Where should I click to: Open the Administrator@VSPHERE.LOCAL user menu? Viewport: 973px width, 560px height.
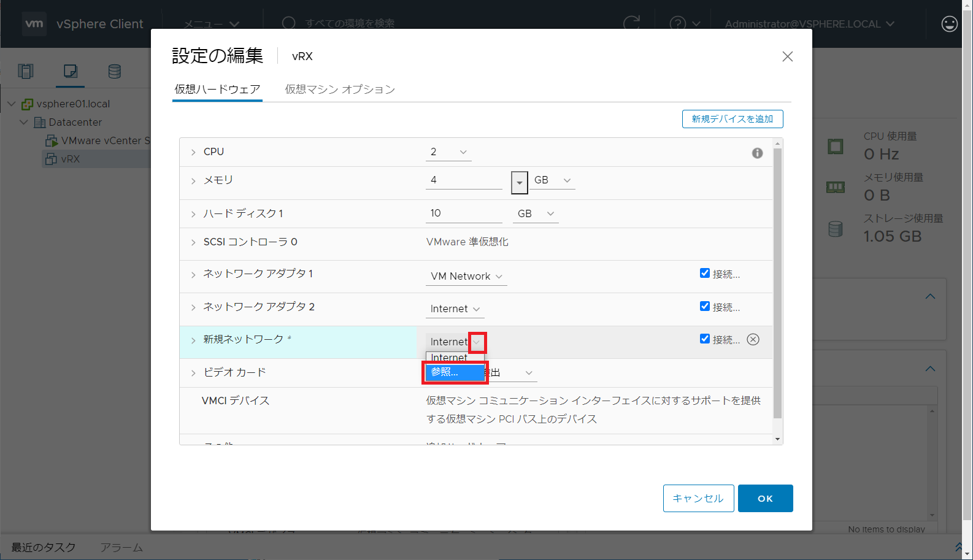pyautogui.click(x=809, y=24)
